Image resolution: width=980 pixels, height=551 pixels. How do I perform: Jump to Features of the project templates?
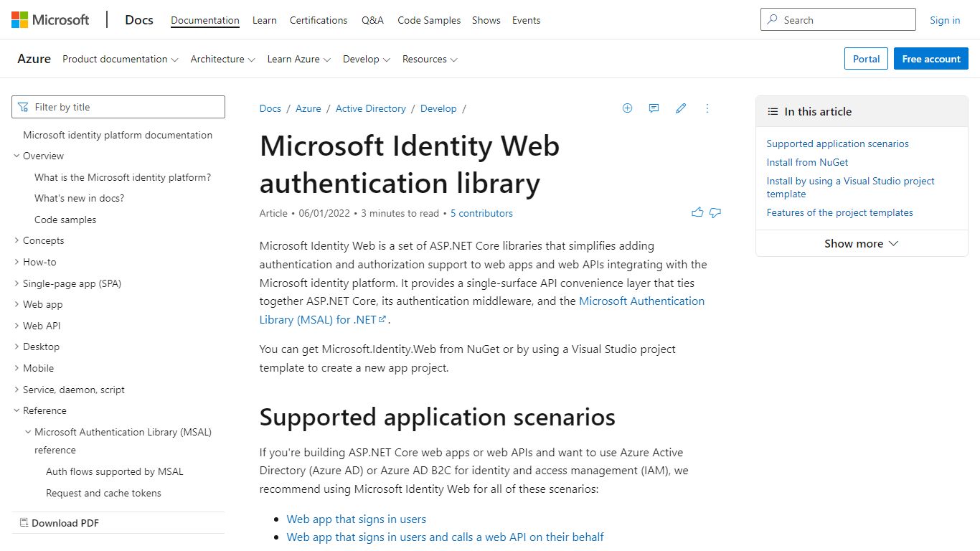(x=840, y=212)
